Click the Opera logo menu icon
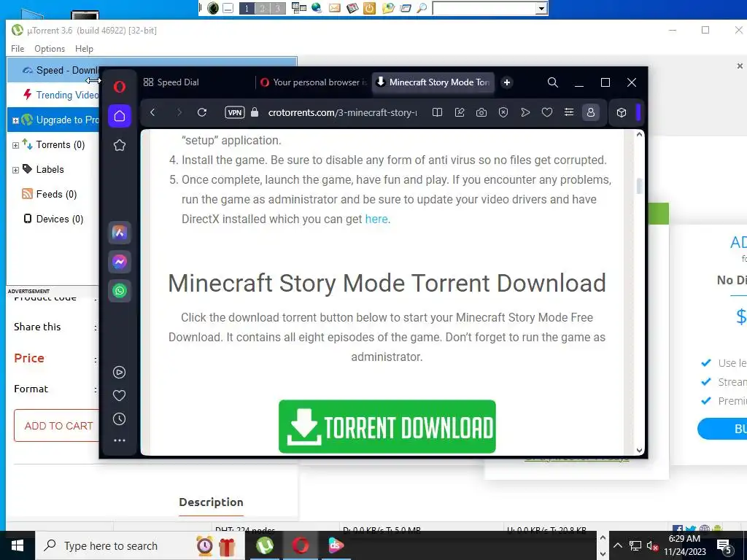Viewport: 747px width, 560px height. (119, 87)
